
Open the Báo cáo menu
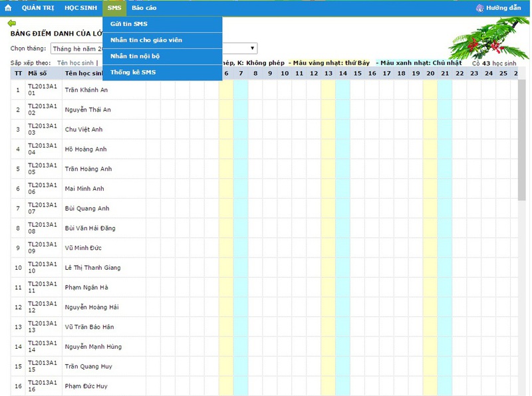point(144,8)
